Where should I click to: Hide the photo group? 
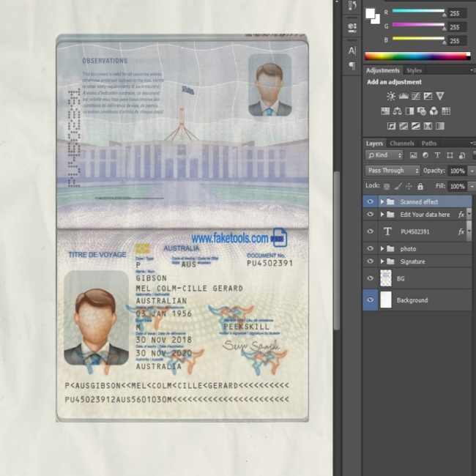pos(370,249)
